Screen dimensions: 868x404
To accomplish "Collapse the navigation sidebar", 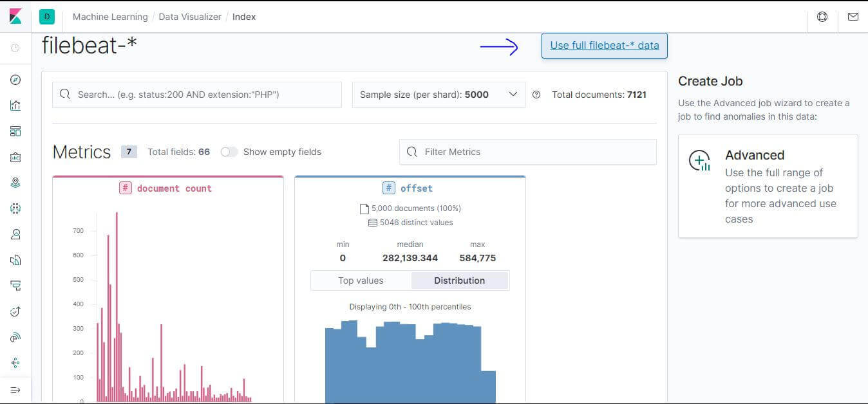I will coord(16,389).
